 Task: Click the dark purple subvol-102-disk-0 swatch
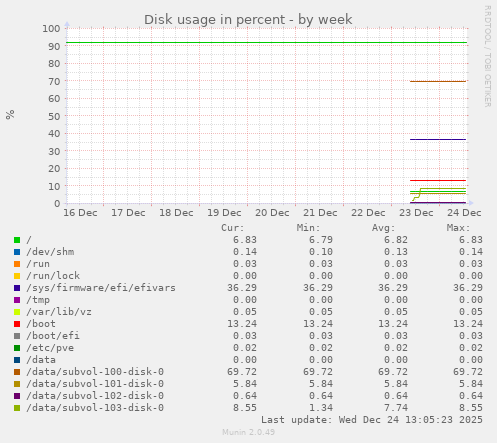17,396
